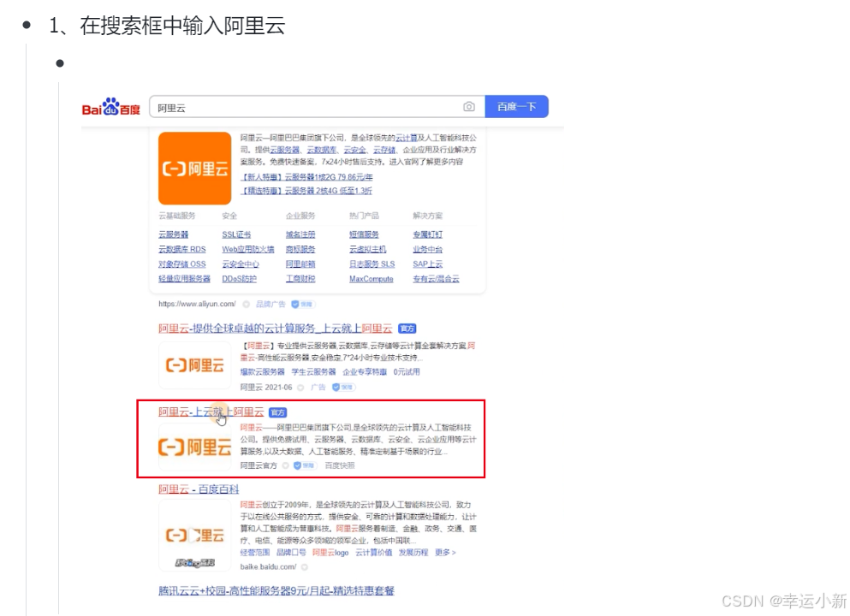Open the 企业专享特惠 sublink
The height and width of the screenshot is (616, 850).
365,371
